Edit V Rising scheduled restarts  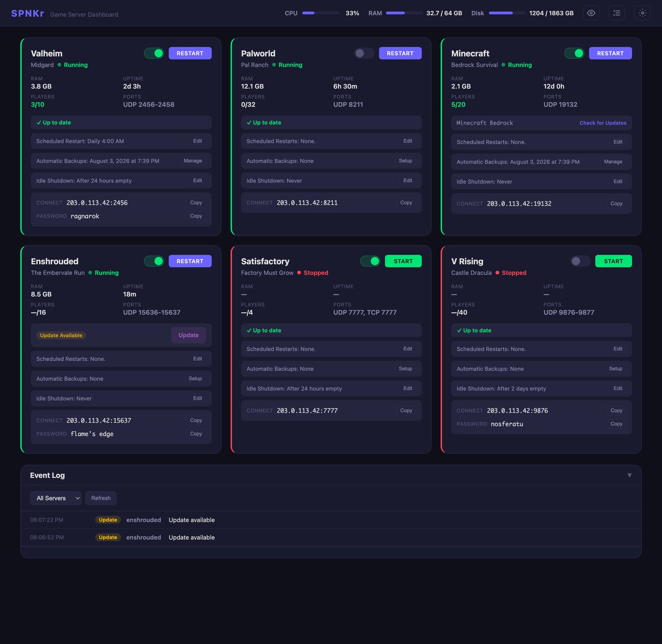(618, 349)
